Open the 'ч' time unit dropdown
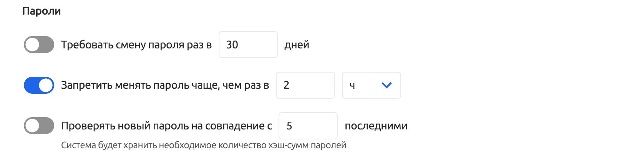Viewport: 644px width, 159px height. point(371,85)
